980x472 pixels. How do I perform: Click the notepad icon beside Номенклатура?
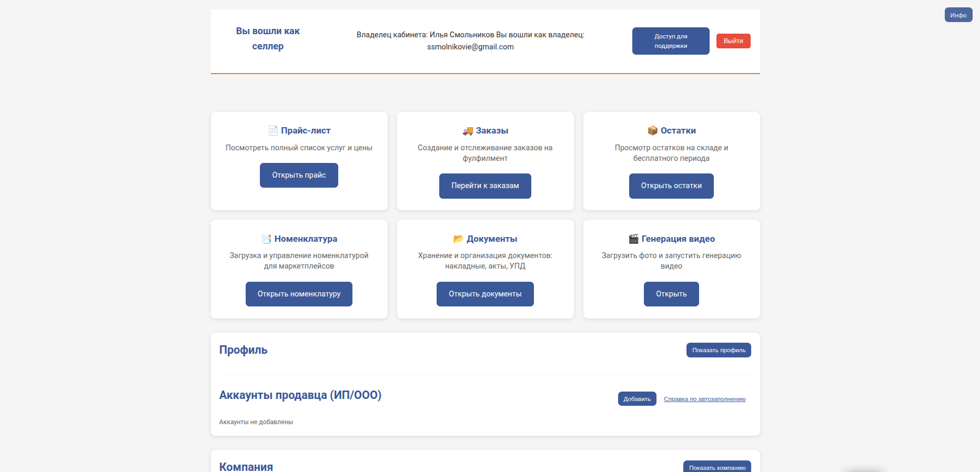point(266,239)
